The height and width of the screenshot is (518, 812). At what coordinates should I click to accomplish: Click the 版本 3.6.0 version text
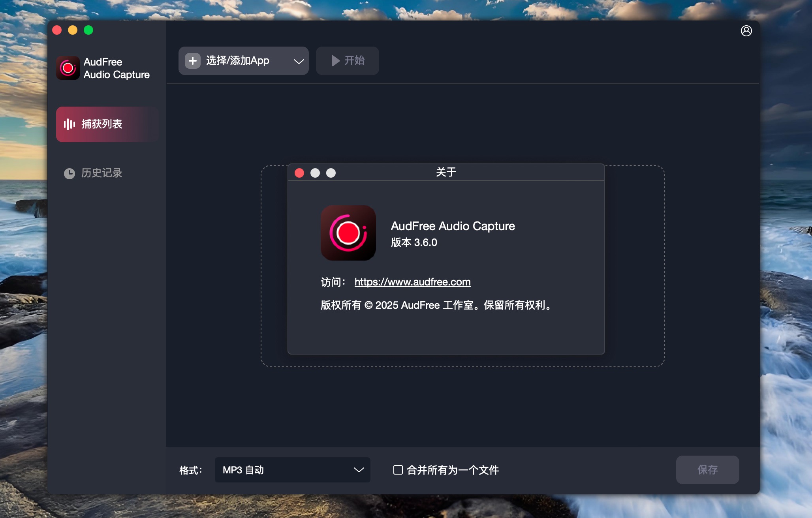414,242
